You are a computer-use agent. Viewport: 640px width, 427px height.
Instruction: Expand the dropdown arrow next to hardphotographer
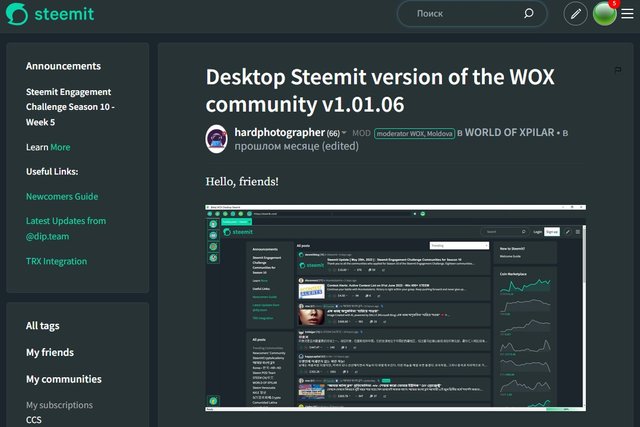point(344,133)
